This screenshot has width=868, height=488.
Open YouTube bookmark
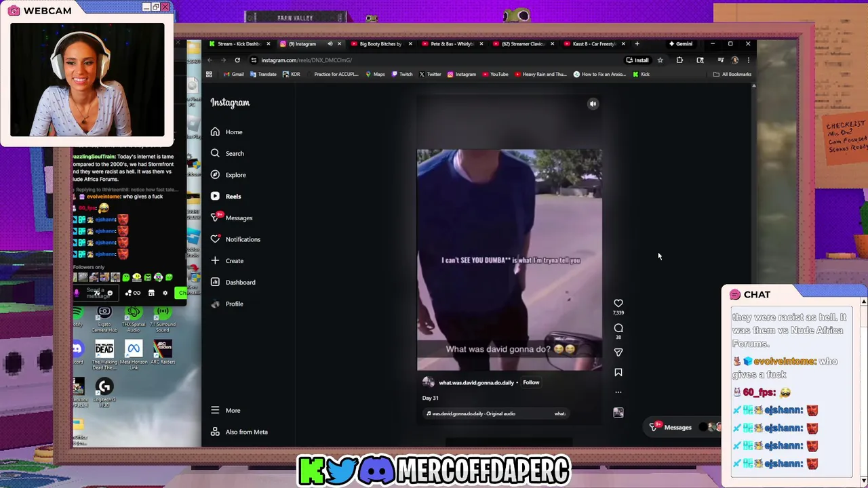tap(495, 75)
